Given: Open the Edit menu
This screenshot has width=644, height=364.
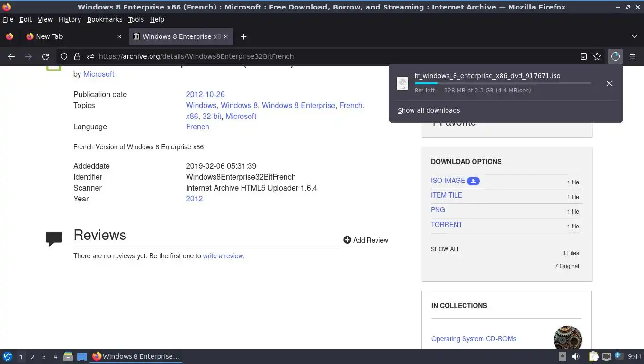Looking at the screenshot, I should coord(26,19).
